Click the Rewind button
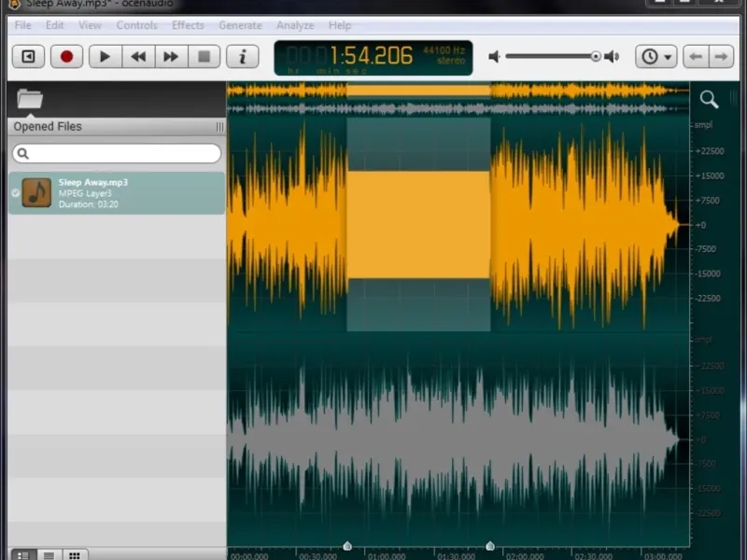 coord(138,57)
